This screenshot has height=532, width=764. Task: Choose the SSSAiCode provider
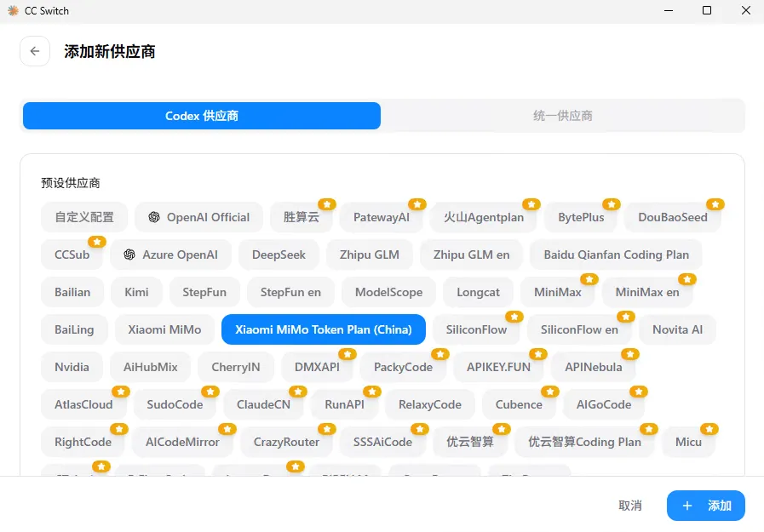(x=383, y=442)
